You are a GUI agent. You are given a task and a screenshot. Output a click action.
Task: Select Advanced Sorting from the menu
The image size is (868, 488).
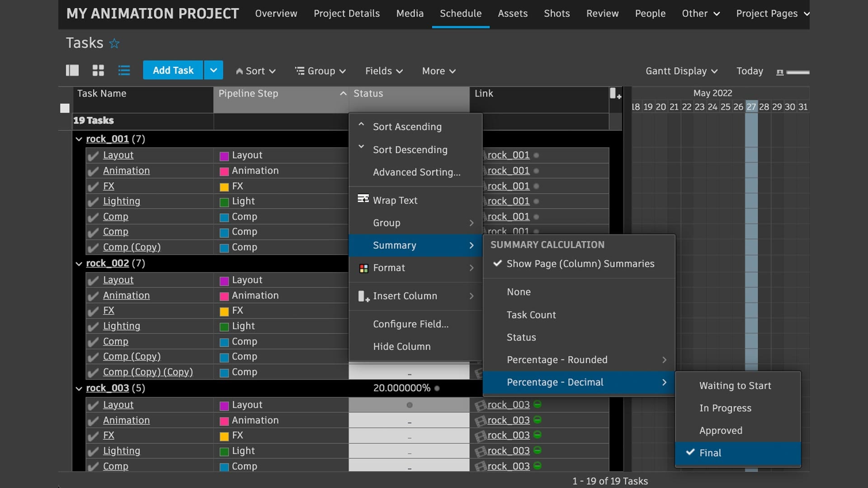click(x=416, y=172)
